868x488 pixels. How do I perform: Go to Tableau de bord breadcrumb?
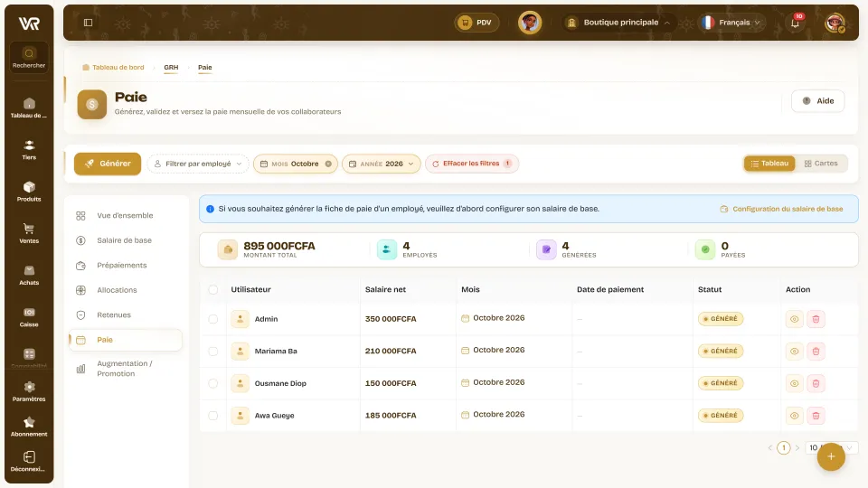click(x=114, y=68)
